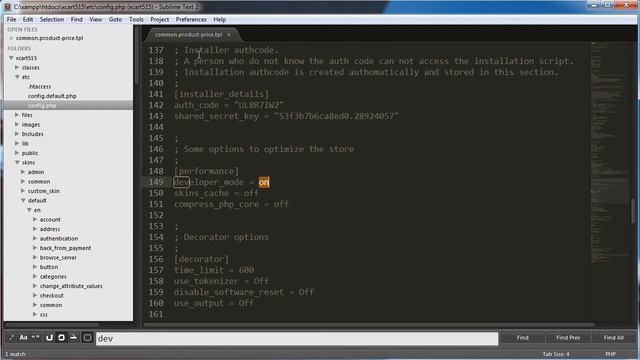Click PHP syntax selector in status bar

pyautogui.click(x=610, y=354)
